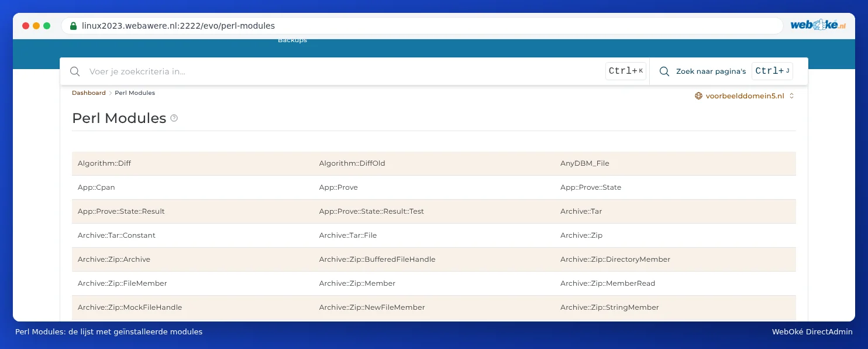Open the Backups menu item
868x349 pixels.
point(292,40)
